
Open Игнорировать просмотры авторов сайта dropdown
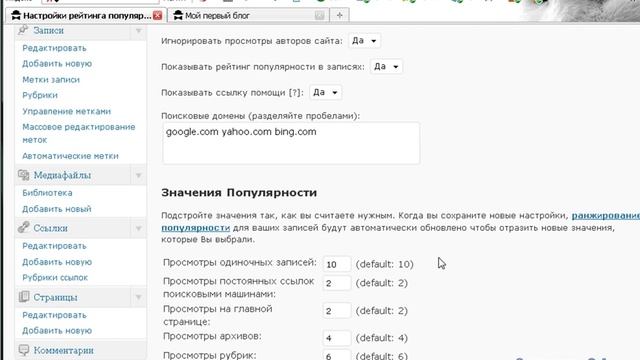pyautogui.click(x=364, y=41)
